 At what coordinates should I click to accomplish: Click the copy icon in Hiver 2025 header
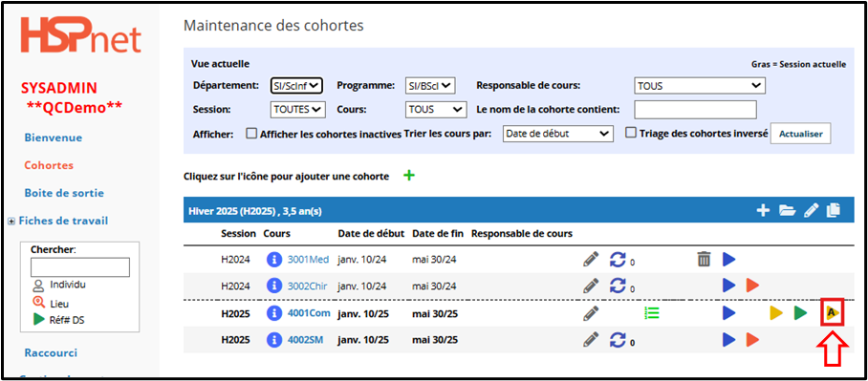coord(834,210)
